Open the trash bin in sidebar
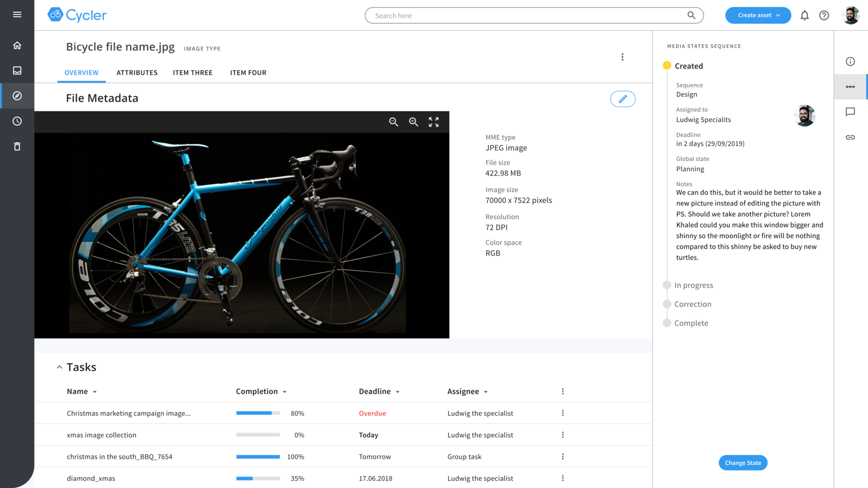868x488 pixels. 17,146
